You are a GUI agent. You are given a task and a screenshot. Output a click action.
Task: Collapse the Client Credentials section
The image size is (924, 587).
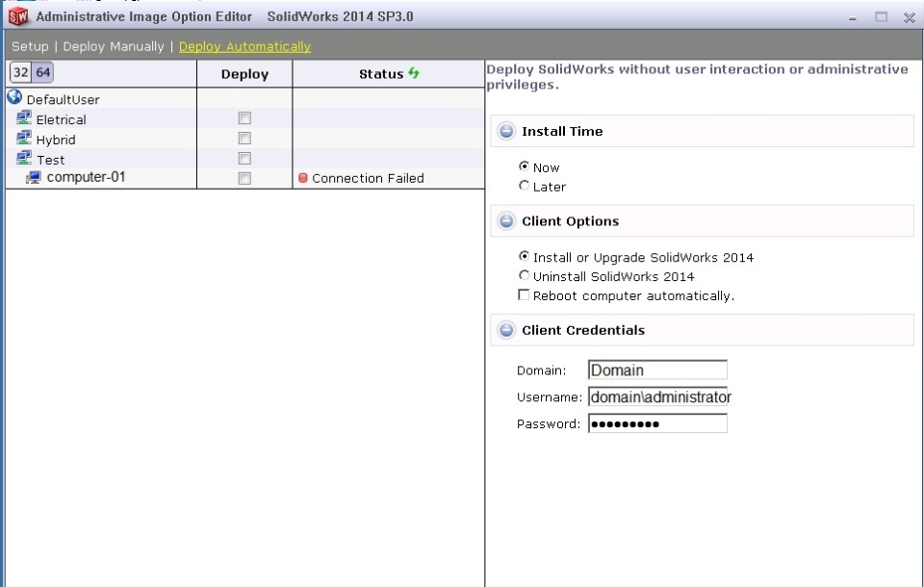point(506,330)
